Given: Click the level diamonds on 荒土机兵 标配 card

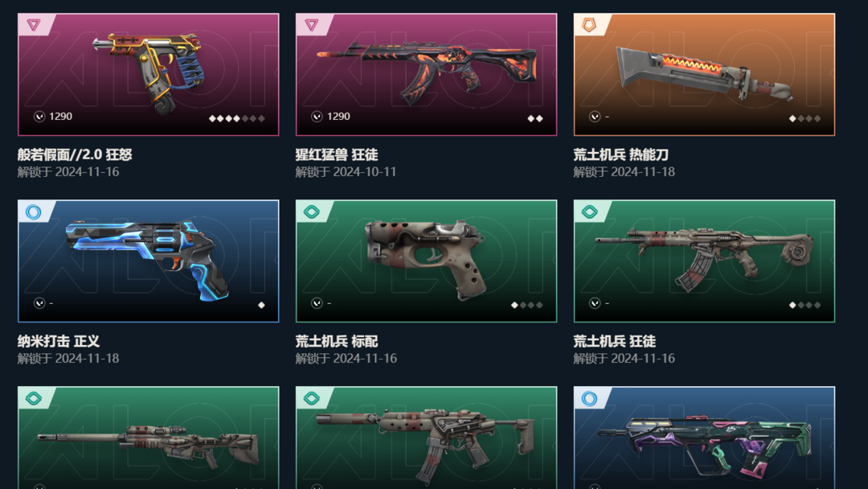Looking at the screenshot, I should pos(527,305).
